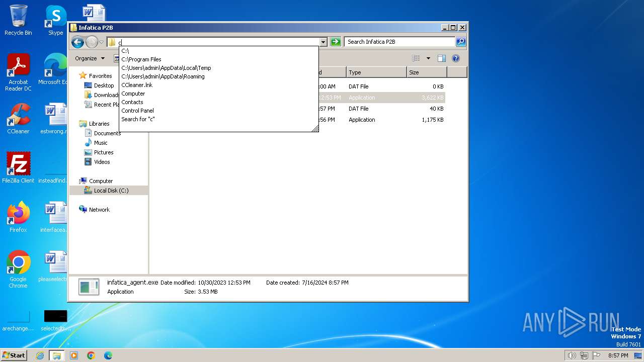
Task: Click the Back navigation arrow
Action: [77, 42]
